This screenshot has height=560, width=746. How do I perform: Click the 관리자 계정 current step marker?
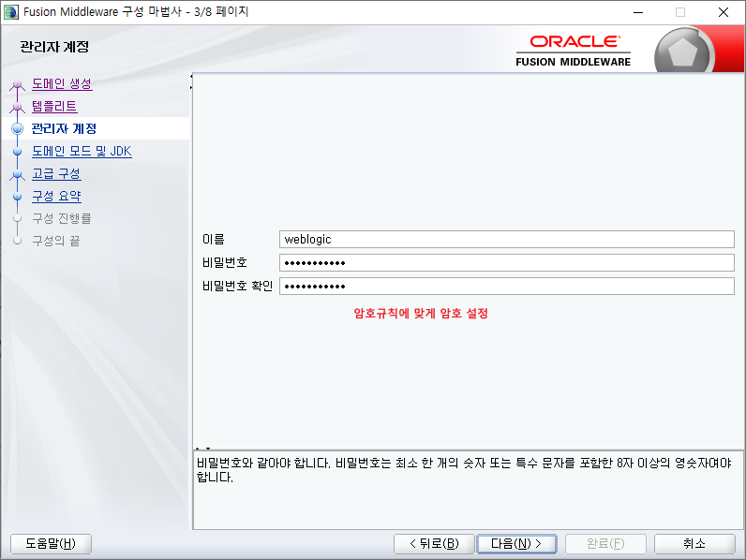(x=18, y=129)
